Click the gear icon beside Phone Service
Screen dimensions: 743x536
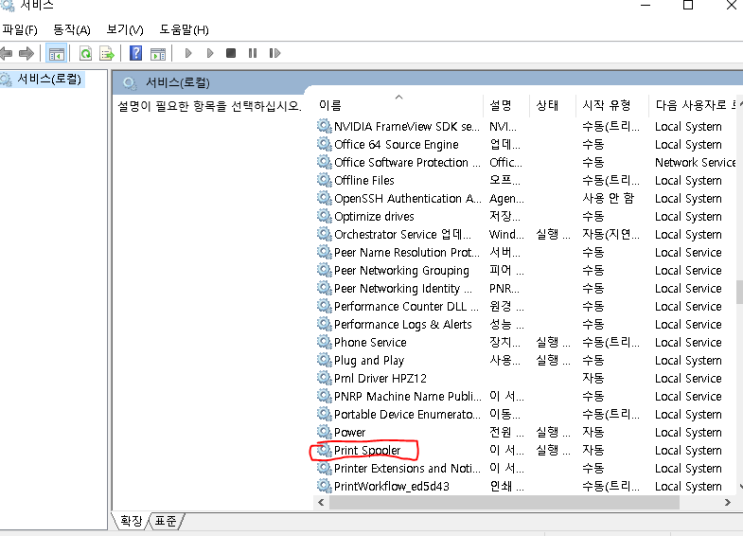point(324,342)
